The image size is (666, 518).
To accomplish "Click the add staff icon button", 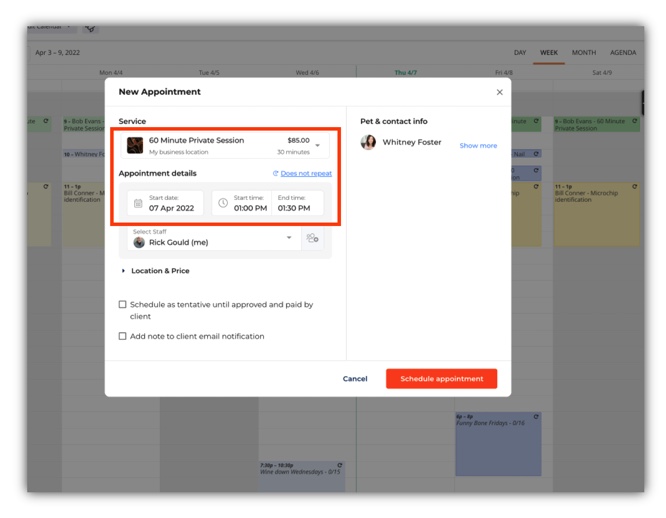I will click(312, 238).
